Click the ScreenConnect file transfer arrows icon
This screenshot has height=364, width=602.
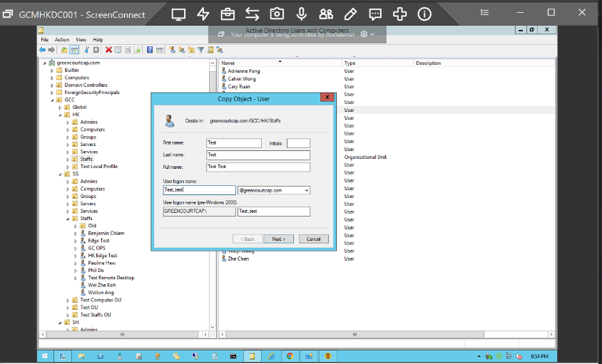(252, 14)
